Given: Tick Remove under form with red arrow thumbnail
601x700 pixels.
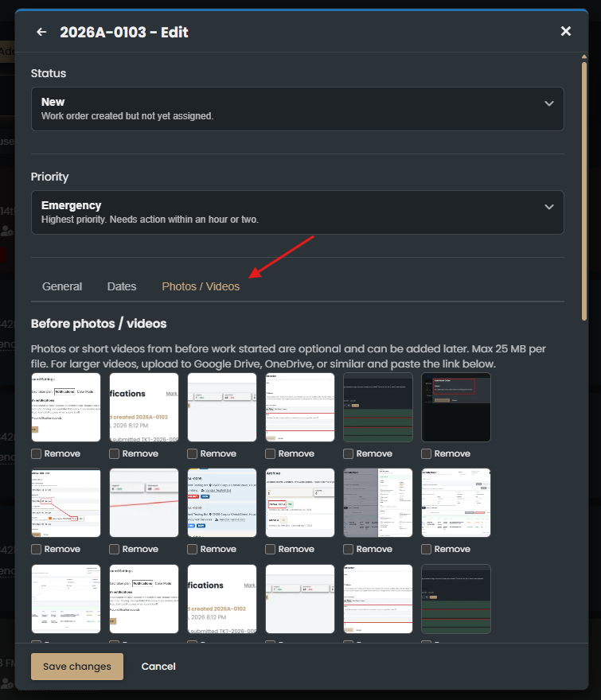Looking at the screenshot, I should (36, 550).
